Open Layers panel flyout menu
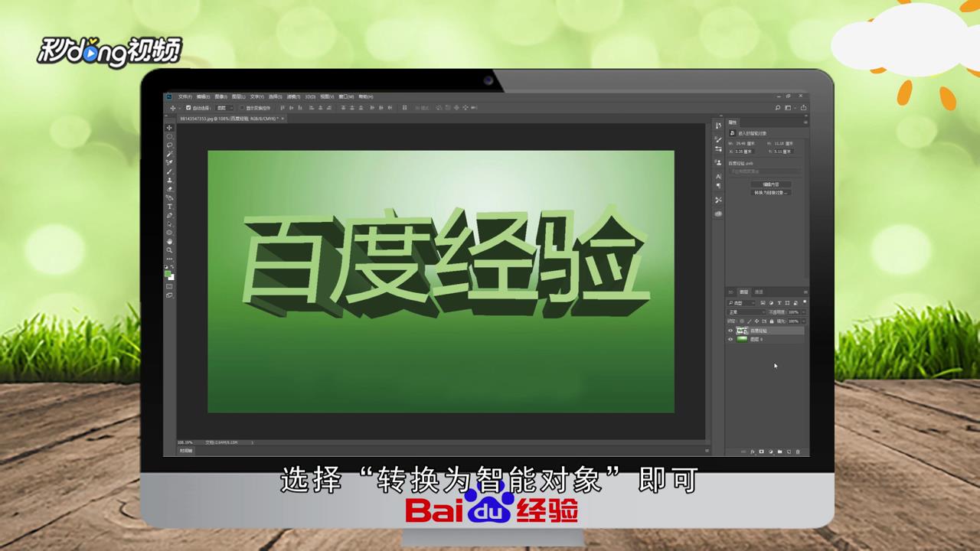This screenshot has height=551, width=980. pos(805,292)
